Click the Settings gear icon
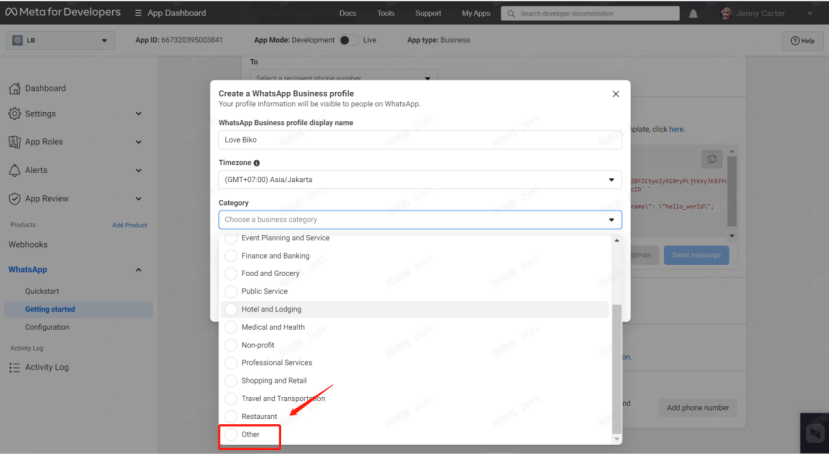Viewport: 830px width, 455px height. click(14, 114)
